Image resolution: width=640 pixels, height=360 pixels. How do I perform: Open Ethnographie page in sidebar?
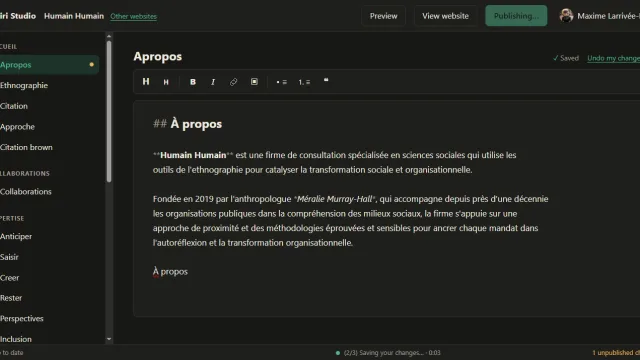tap(24, 85)
